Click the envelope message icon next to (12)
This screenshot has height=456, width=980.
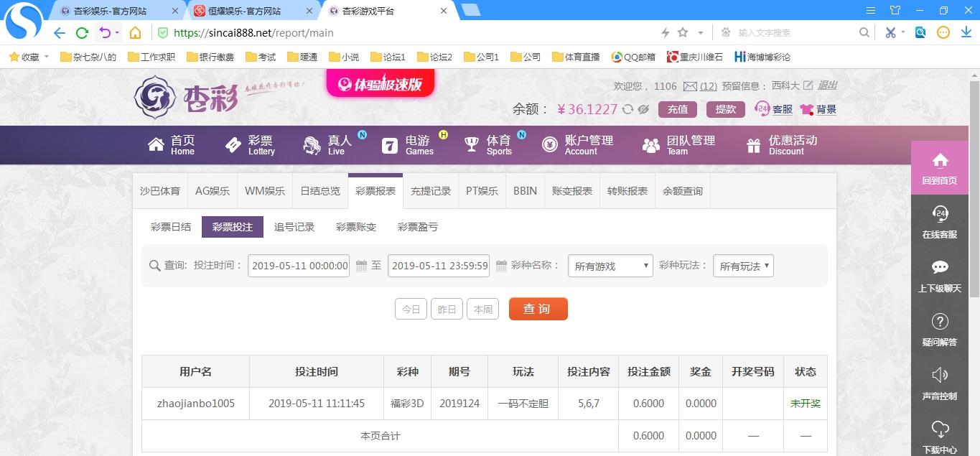[690, 86]
